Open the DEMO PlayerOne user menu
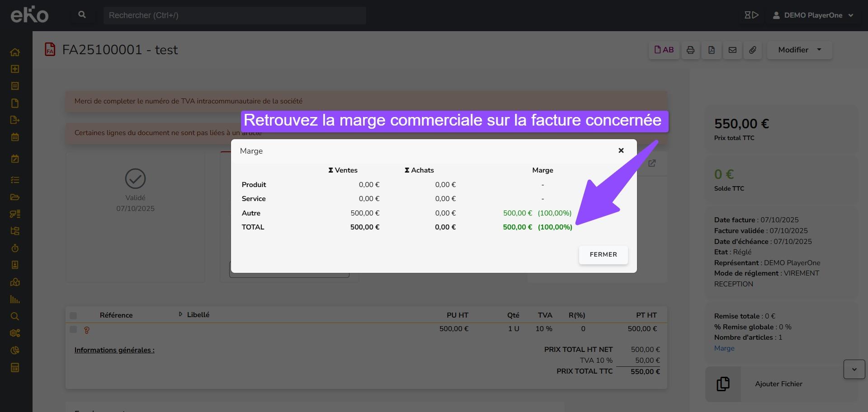Viewport: 868px width, 412px height. tap(813, 15)
